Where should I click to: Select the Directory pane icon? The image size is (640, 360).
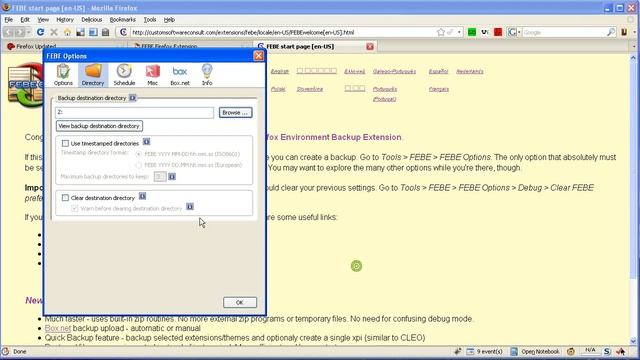tap(93, 75)
